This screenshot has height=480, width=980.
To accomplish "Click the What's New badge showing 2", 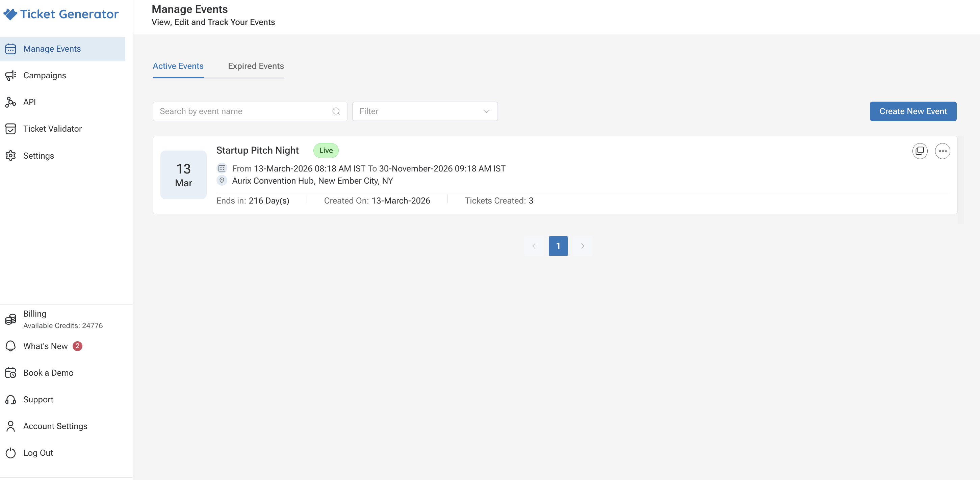I will (78, 346).
